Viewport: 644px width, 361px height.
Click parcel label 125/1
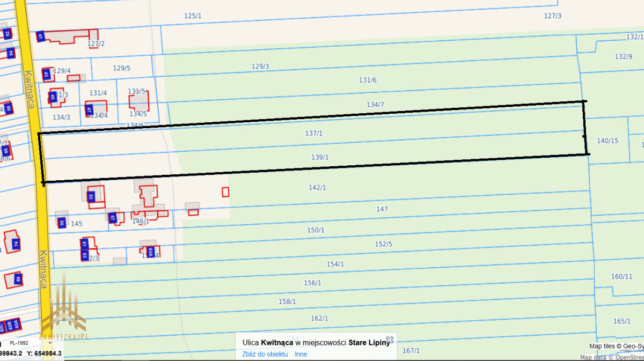click(x=193, y=16)
